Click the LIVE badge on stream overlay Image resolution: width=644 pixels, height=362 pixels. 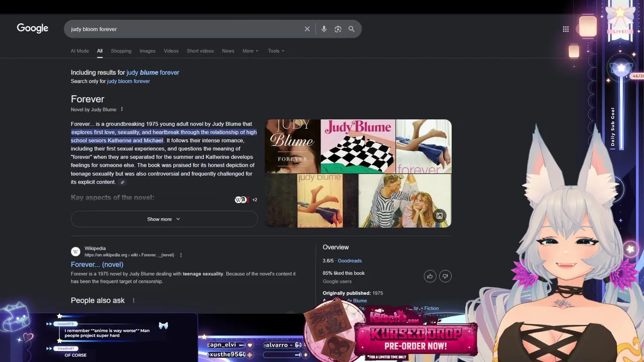(620, 31)
